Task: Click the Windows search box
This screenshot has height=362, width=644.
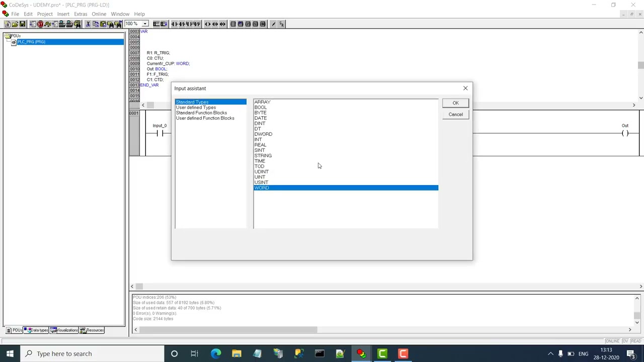Action: (92, 353)
